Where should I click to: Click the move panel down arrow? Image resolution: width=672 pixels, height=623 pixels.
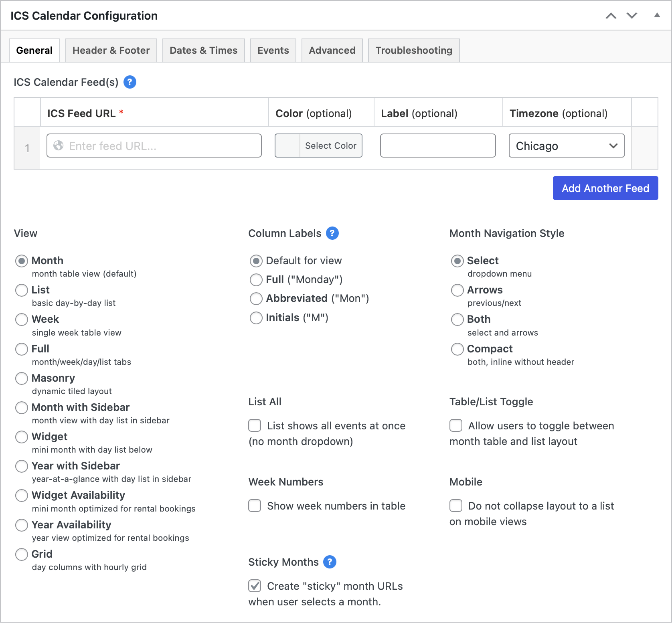(x=632, y=16)
